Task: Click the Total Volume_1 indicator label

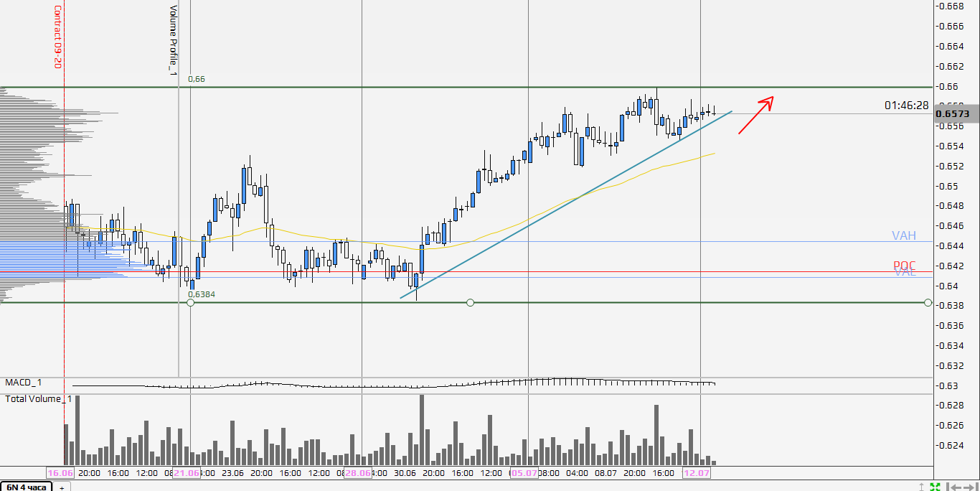Action: pyautogui.click(x=38, y=398)
